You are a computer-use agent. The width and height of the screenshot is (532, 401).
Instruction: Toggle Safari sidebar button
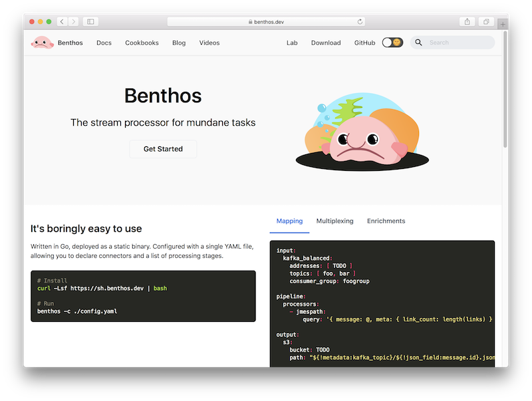click(x=90, y=22)
